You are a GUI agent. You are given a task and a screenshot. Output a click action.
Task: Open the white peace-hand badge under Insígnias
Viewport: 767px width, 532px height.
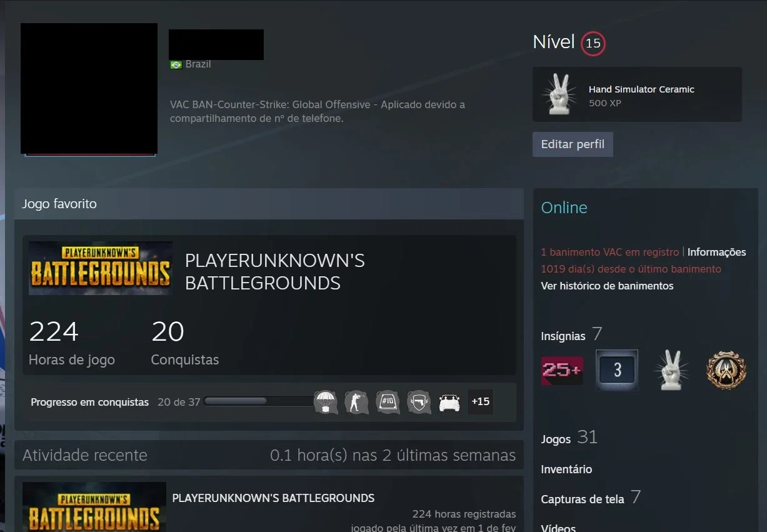pos(671,370)
